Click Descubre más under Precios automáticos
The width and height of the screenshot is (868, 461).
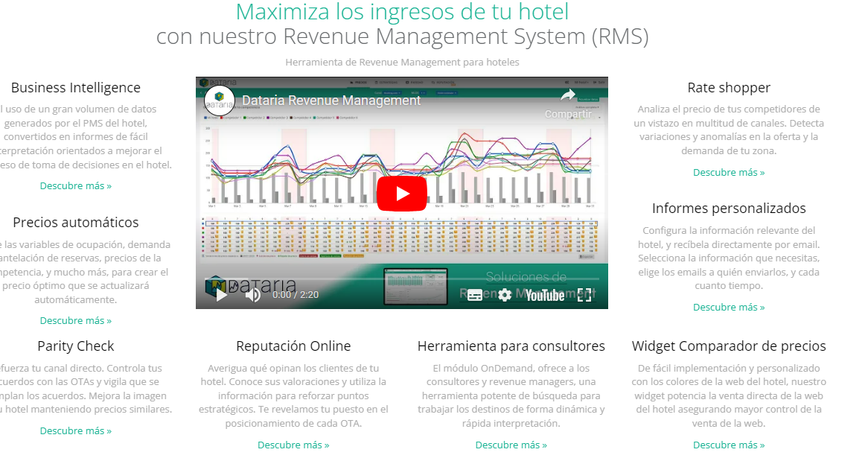point(76,321)
